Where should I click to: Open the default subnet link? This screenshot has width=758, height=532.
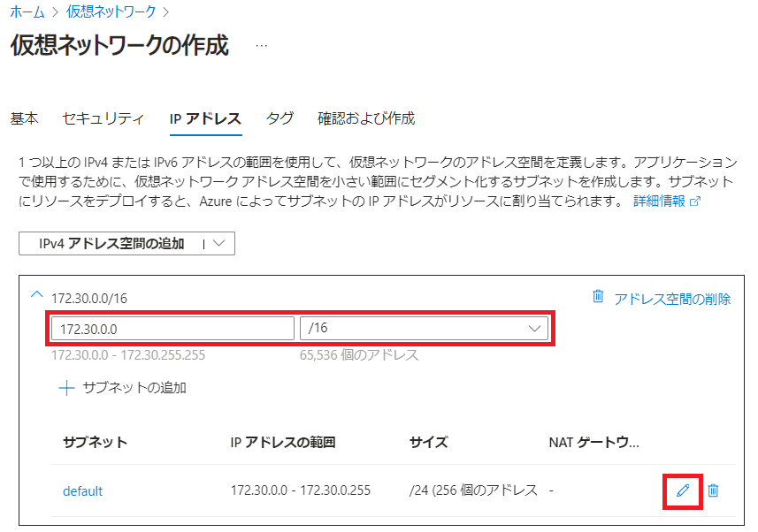point(82,490)
